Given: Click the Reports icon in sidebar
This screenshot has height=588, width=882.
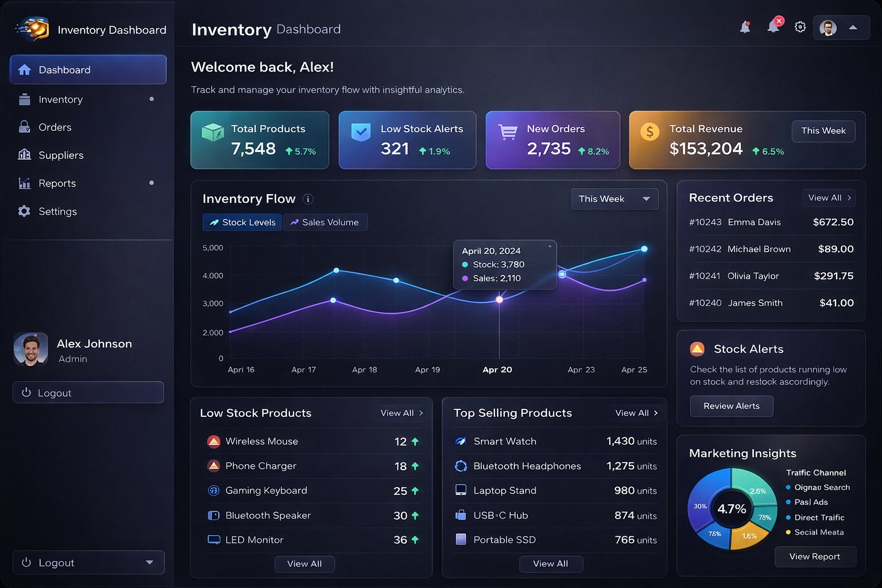Looking at the screenshot, I should 24,183.
